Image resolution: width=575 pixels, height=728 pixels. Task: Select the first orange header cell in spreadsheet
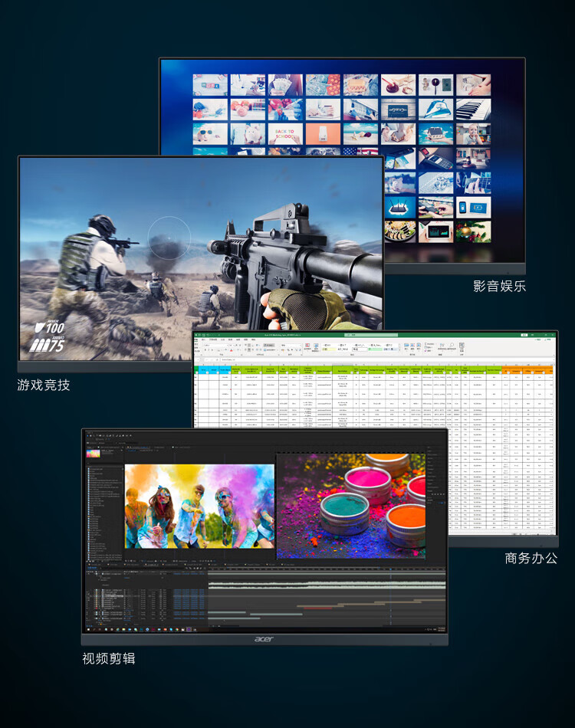506,370
